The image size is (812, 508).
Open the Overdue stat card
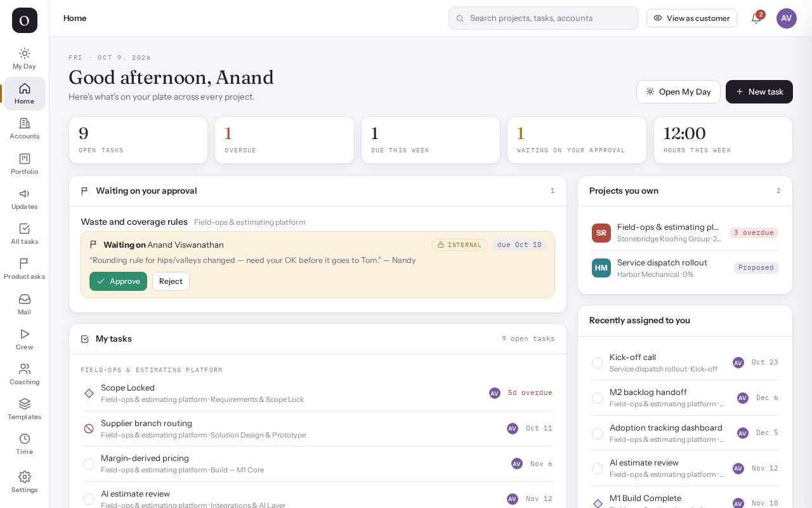284,140
